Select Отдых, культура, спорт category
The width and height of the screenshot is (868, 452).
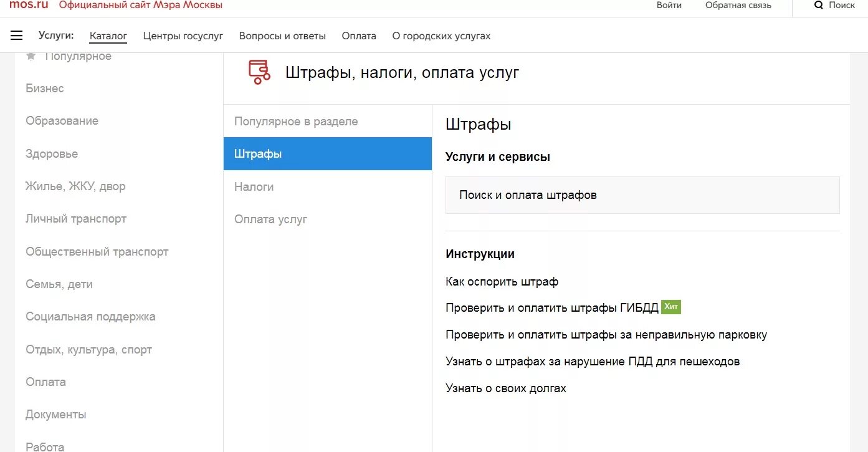88,350
